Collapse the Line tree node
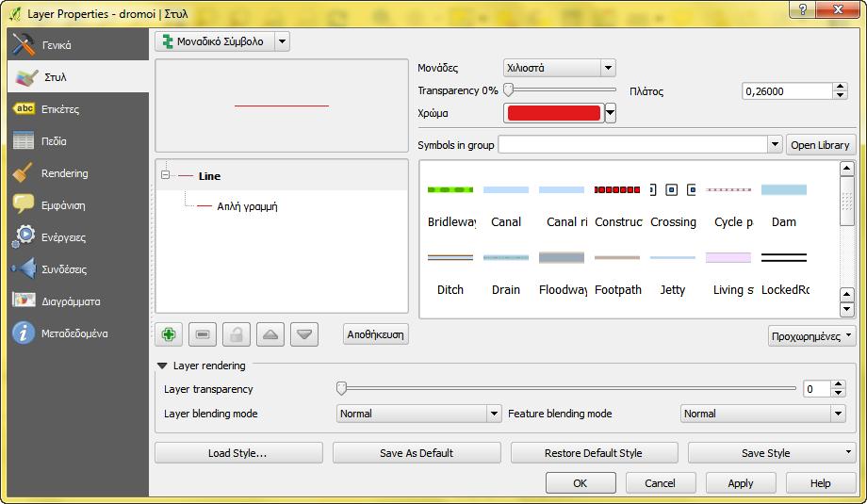 point(165,175)
